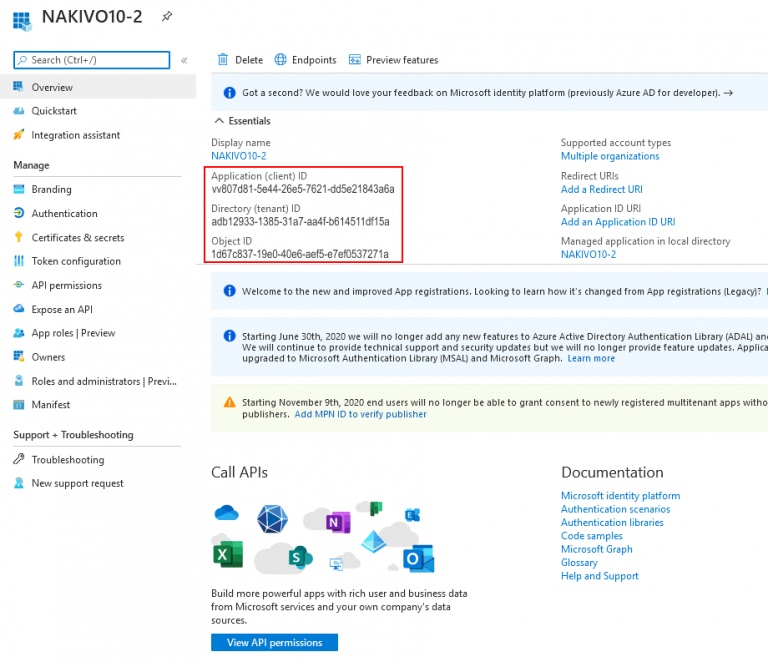
Task: Click the Expose an API cloud icon
Action: click(x=19, y=309)
